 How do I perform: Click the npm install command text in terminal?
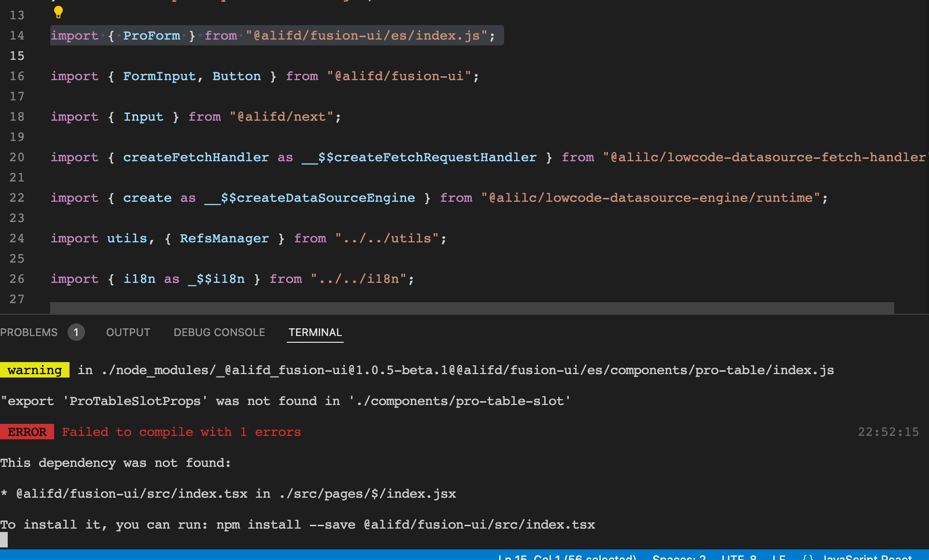pos(406,524)
